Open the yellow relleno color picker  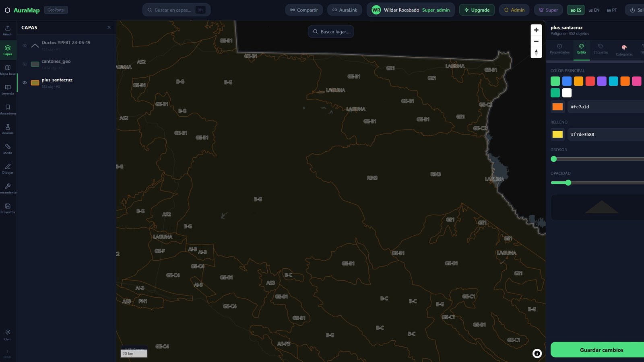[x=557, y=134]
